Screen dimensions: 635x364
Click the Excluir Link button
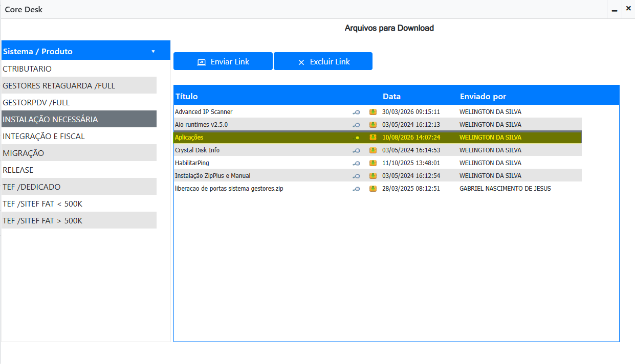pyautogui.click(x=323, y=61)
